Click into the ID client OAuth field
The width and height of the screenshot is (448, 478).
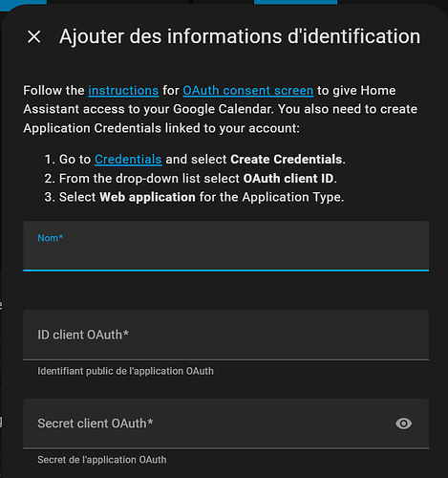pos(226,335)
